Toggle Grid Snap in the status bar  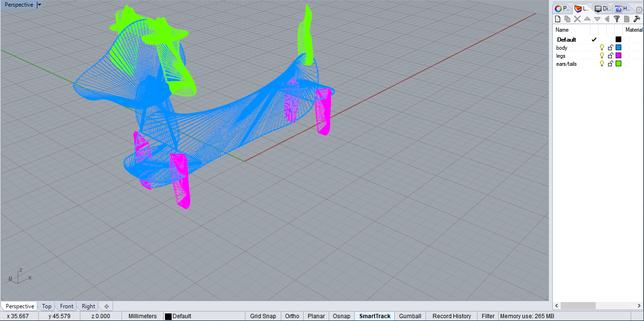(x=263, y=316)
